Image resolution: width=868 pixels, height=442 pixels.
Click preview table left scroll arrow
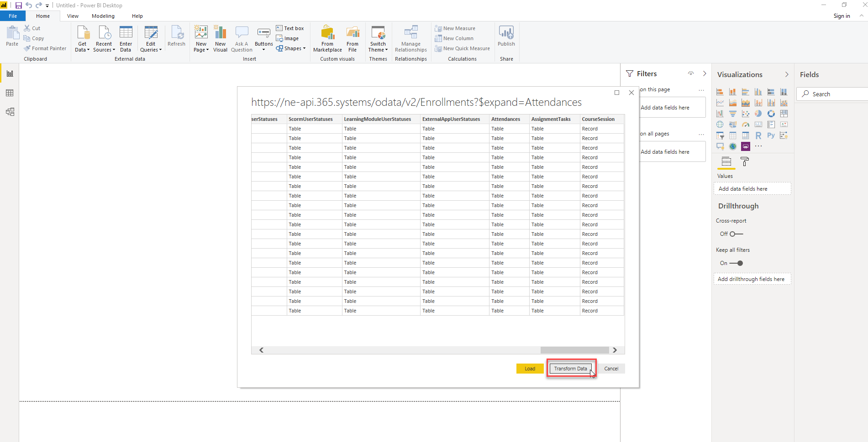click(262, 350)
